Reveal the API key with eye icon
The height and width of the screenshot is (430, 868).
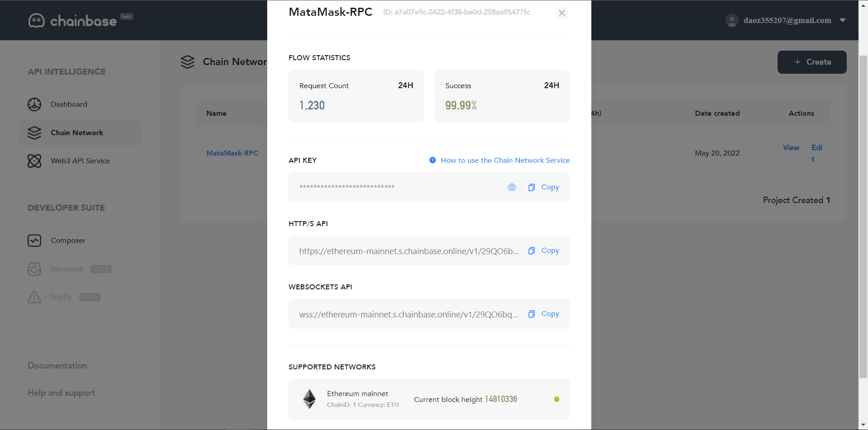pyautogui.click(x=512, y=187)
